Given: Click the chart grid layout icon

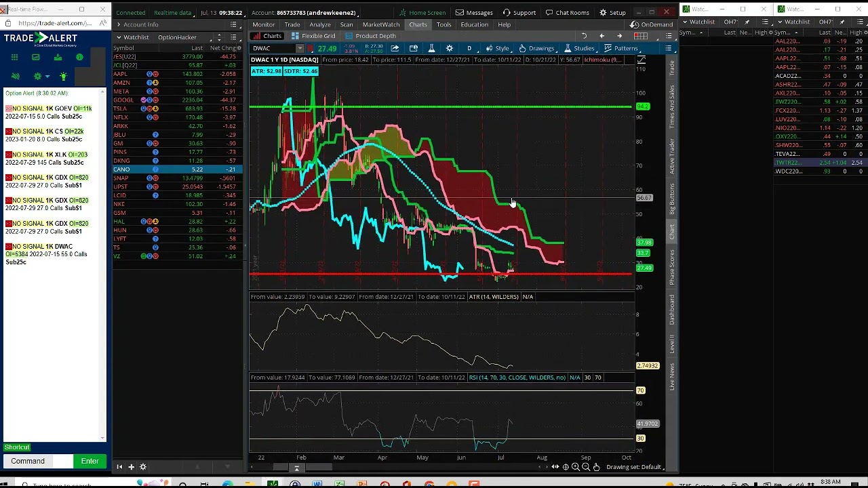Looking at the screenshot, I should coord(641,36).
